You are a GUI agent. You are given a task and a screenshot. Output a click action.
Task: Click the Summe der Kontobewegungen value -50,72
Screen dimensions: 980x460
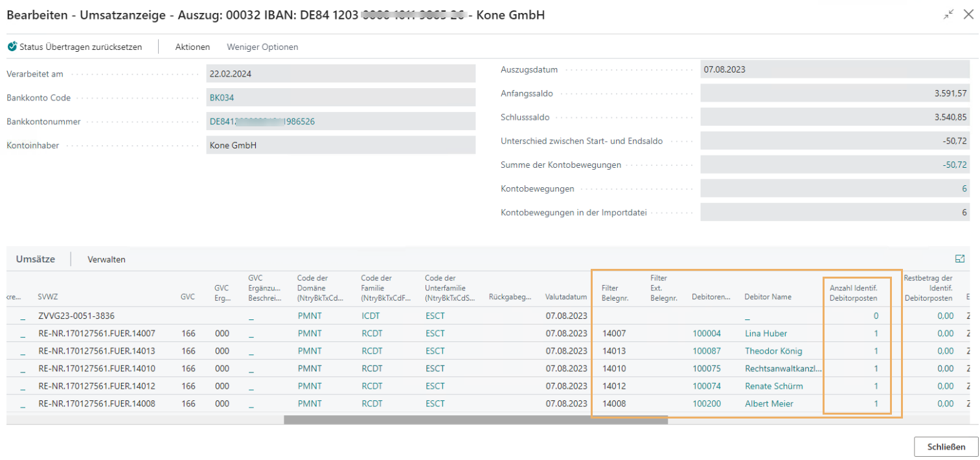coord(955,165)
